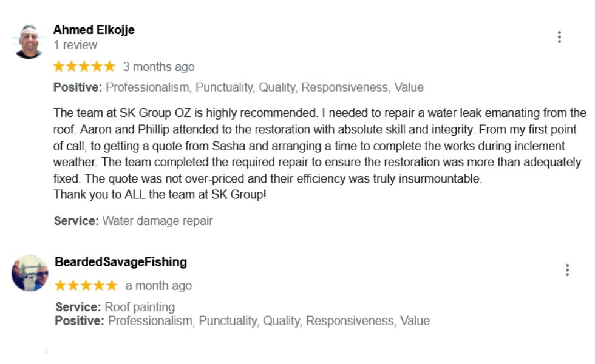
Task: Click the reviewer name Ahmed Elkojje
Action: point(94,30)
